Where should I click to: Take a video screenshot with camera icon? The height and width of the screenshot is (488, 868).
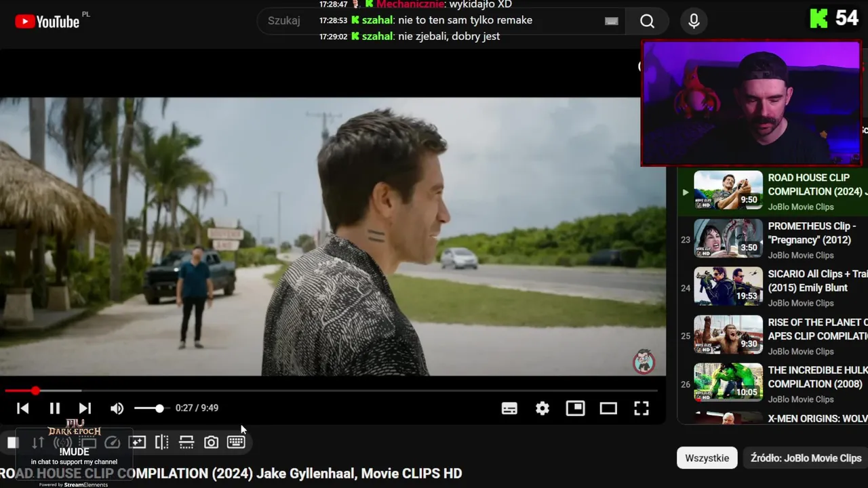pyautogui.click(x=212, y=443)
